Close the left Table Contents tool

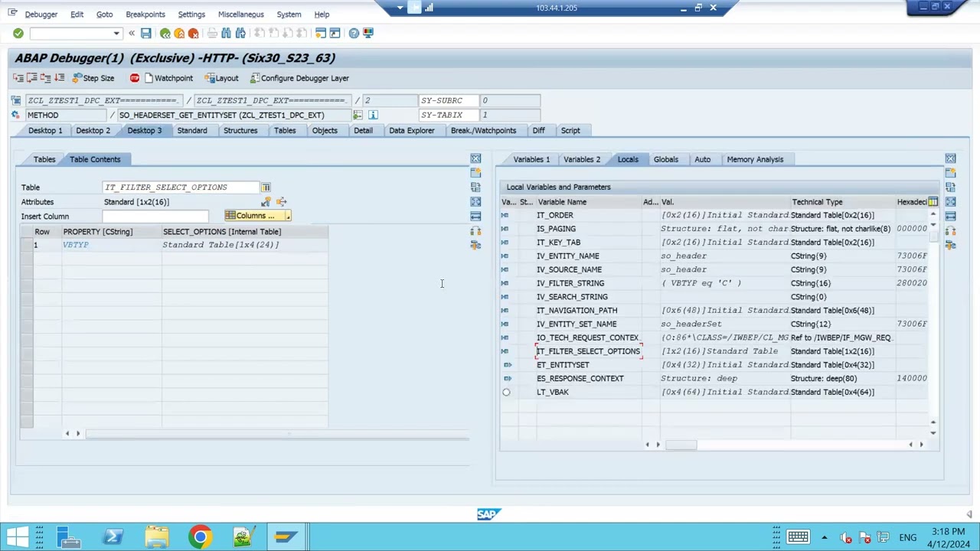click(475, 159)
